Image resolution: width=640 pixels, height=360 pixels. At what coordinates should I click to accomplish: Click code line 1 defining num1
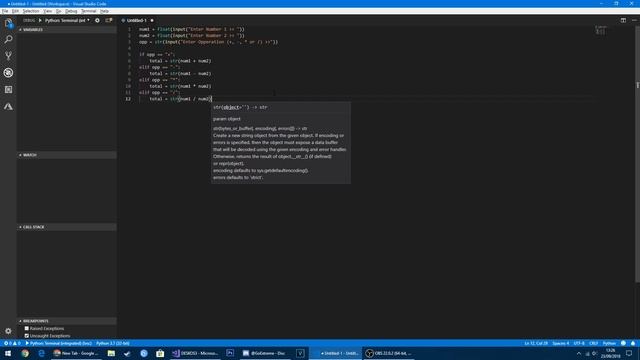pyautogui.click(x=192, y=29)
